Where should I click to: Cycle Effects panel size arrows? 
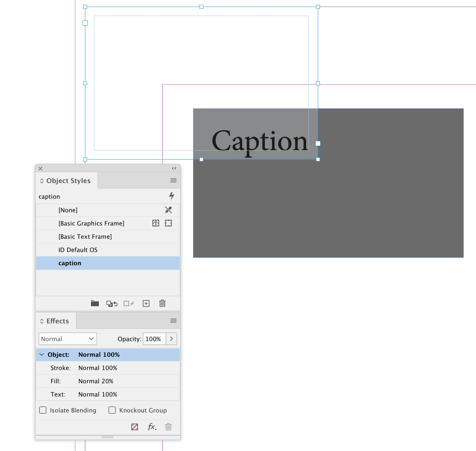pyautogui.click(x=42, y=321)
